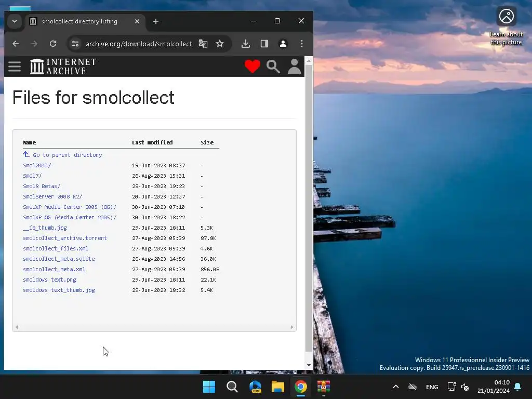
Task: Reload the current page
Action: 53,44
